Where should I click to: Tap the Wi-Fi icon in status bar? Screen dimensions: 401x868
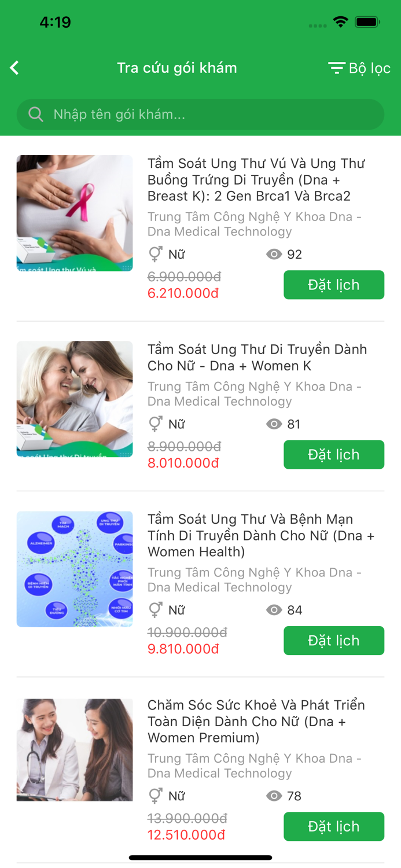340,21
